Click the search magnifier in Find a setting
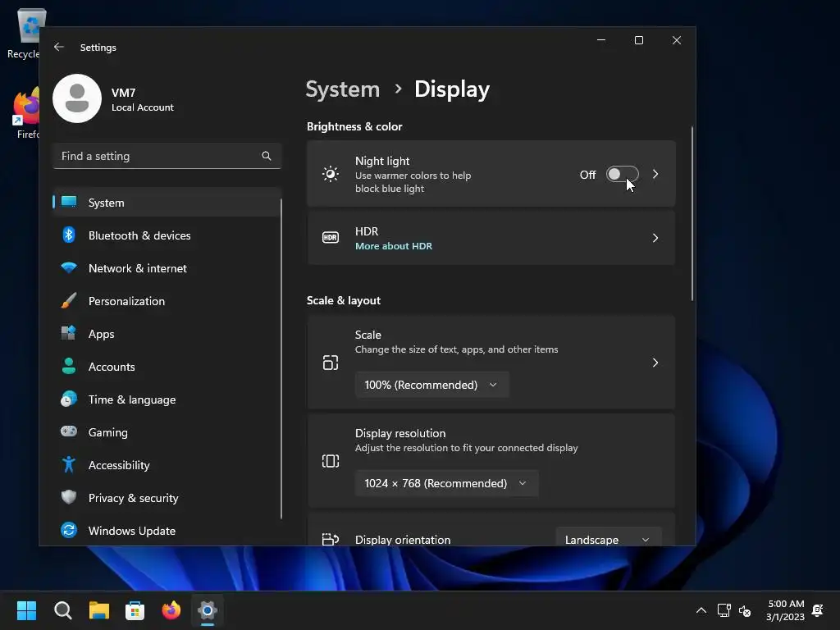The height and width of the screenshot is (630, 840). click(267, 156)
